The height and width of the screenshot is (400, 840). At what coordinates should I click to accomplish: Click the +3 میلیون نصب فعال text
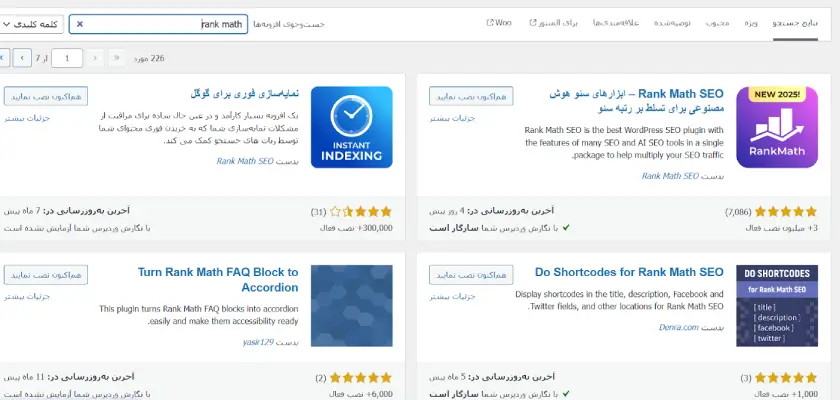(782, 228)
